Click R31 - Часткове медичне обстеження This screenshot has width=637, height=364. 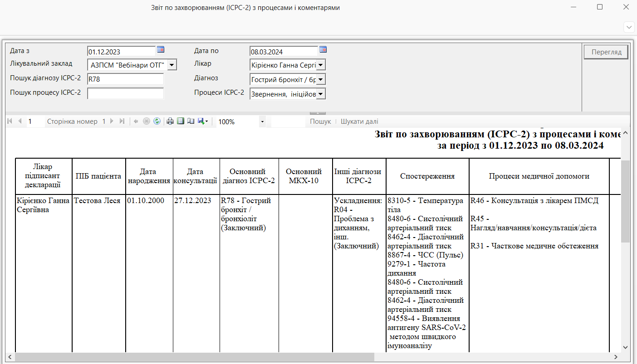click(534, 246)
